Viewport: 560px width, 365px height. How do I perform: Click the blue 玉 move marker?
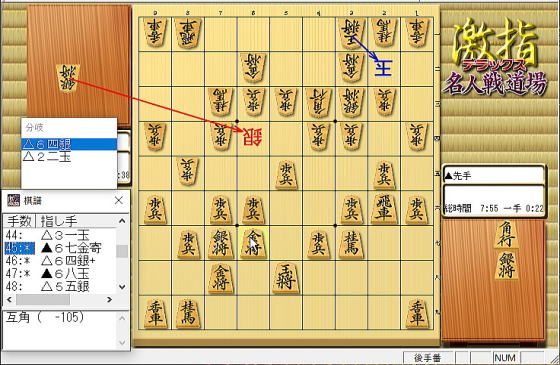click(x=384, y=68)
